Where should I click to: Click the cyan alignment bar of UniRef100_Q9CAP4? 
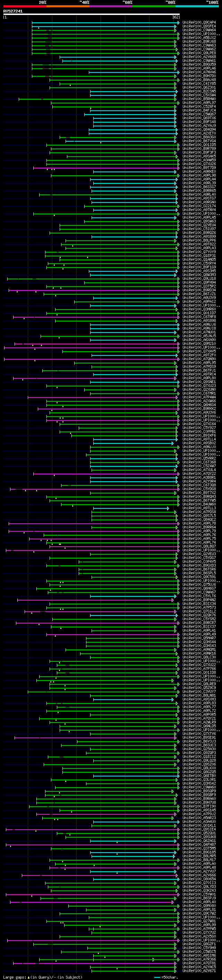105,23
